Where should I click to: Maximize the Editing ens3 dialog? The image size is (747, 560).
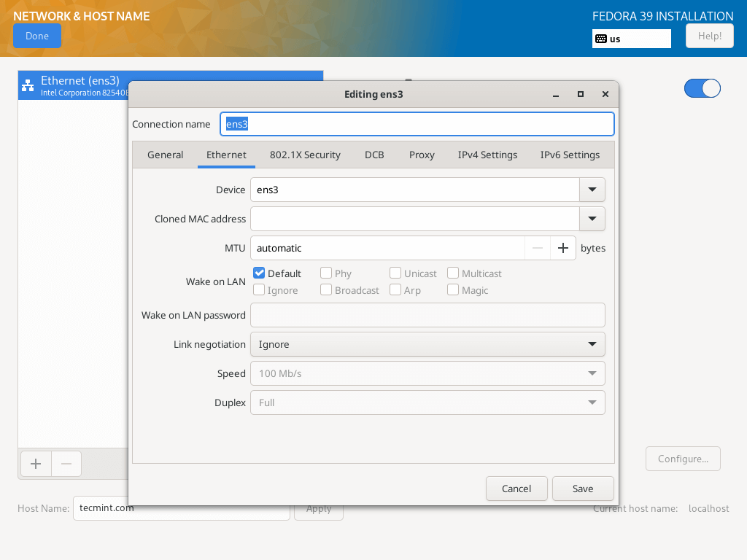point(581,94)
